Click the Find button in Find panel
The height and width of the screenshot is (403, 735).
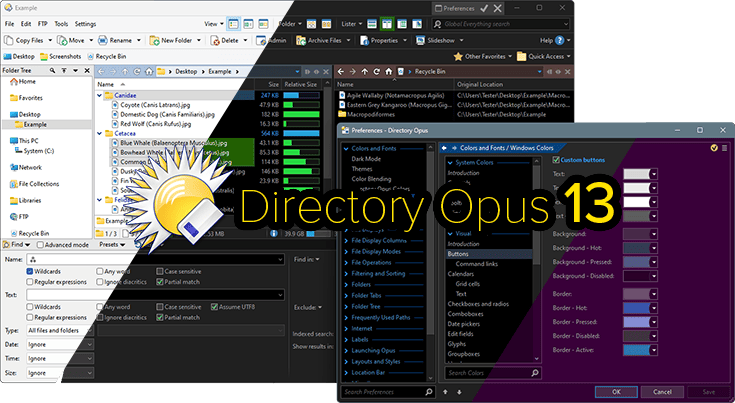click(x=17, y=245)
